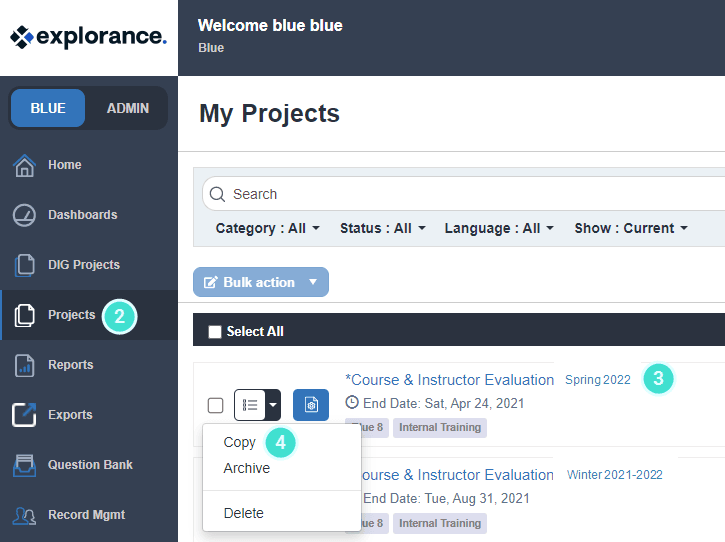Click Internal Training tag on Winter 2021-2022 project
Viewport: 725px width, 542px height.
(x=440, y=523)
